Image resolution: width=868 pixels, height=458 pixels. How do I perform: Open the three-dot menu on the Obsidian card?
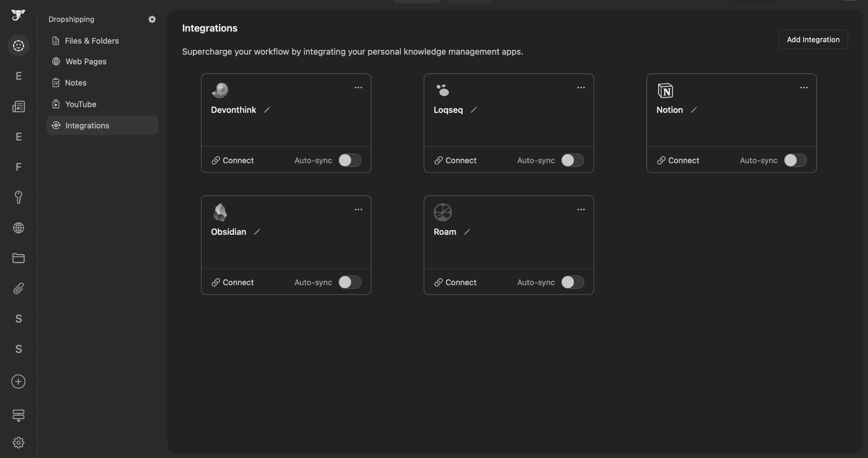(358, 209)
